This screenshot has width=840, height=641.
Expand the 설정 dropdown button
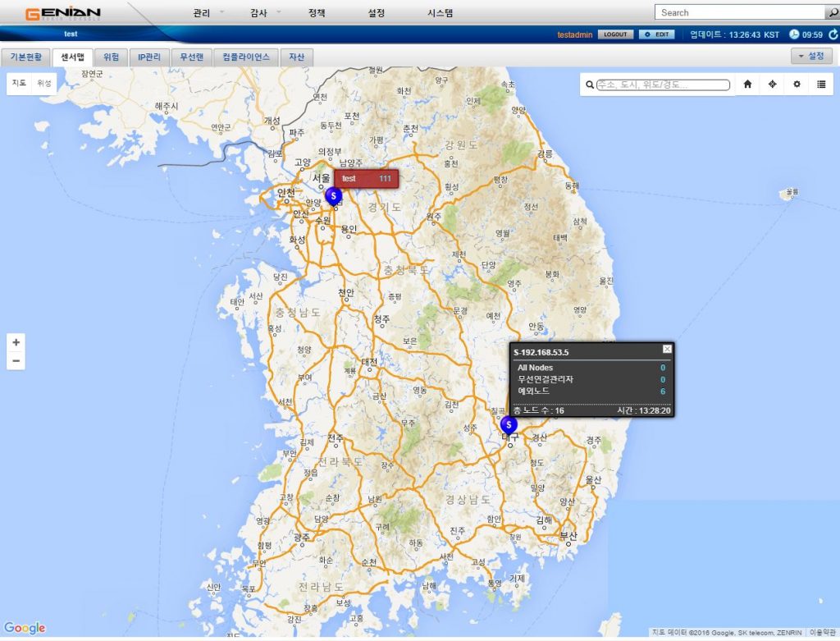pyautogui.click(x=811, y=56)
